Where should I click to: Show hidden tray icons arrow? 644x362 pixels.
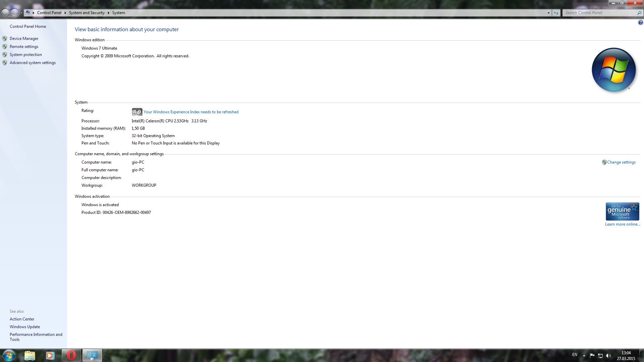(584, 355)
